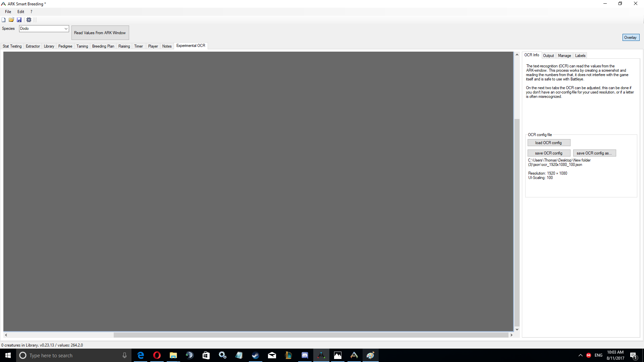644x362 pixels.
Task: Open the application settings gear
Action: [x=29, y=20]
